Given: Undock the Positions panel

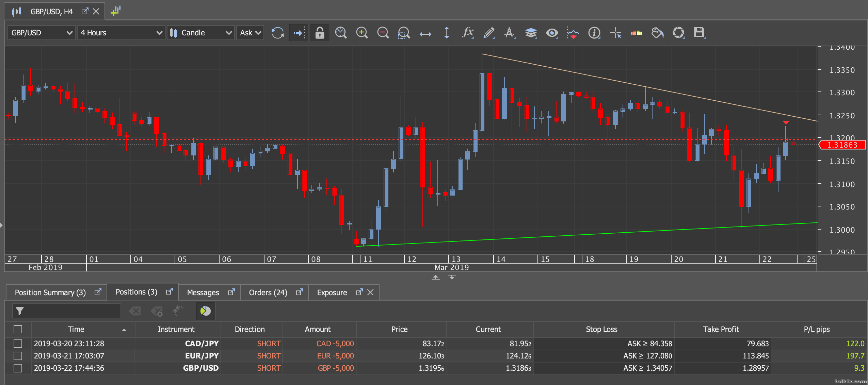Looking at the screenshot, I should pyautogui.click(x=170, y=291).
